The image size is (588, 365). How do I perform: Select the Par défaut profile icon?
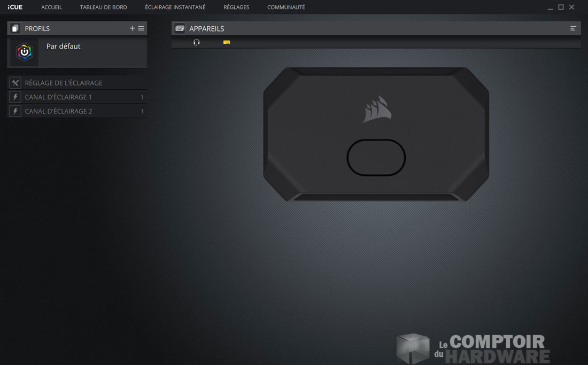(25, 52)
